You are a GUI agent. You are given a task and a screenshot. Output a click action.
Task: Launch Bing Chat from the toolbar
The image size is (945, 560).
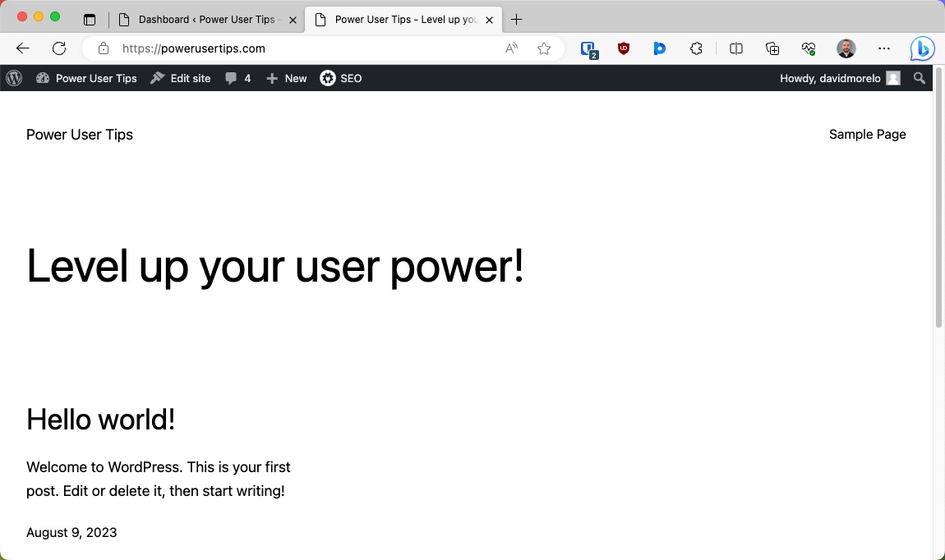click(922, 48)
